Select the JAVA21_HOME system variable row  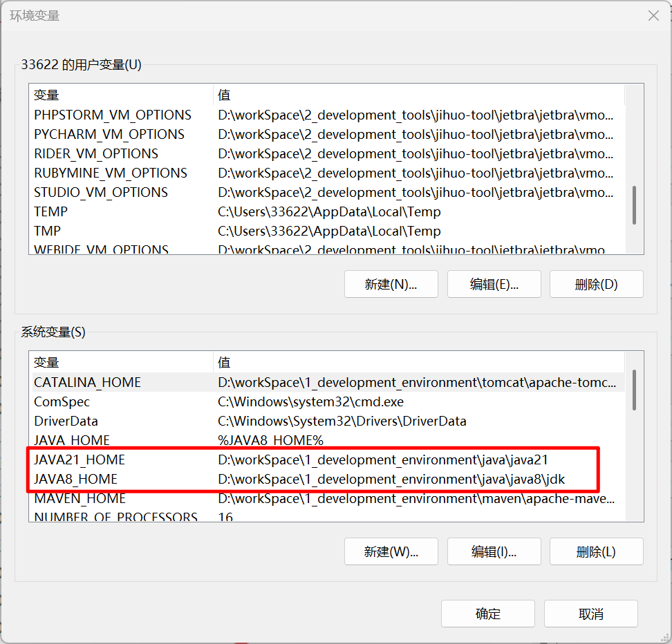coord(80,460)
